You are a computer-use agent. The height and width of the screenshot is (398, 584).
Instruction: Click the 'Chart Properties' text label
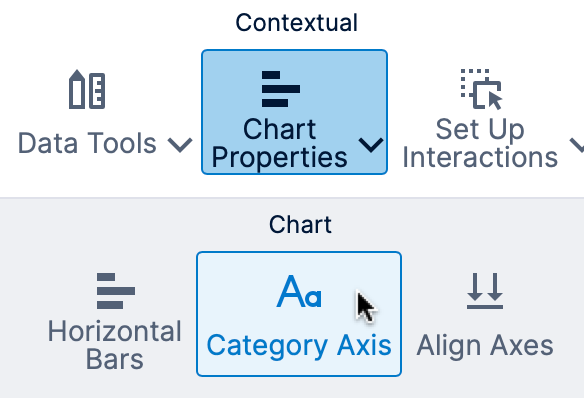[279, 144]
